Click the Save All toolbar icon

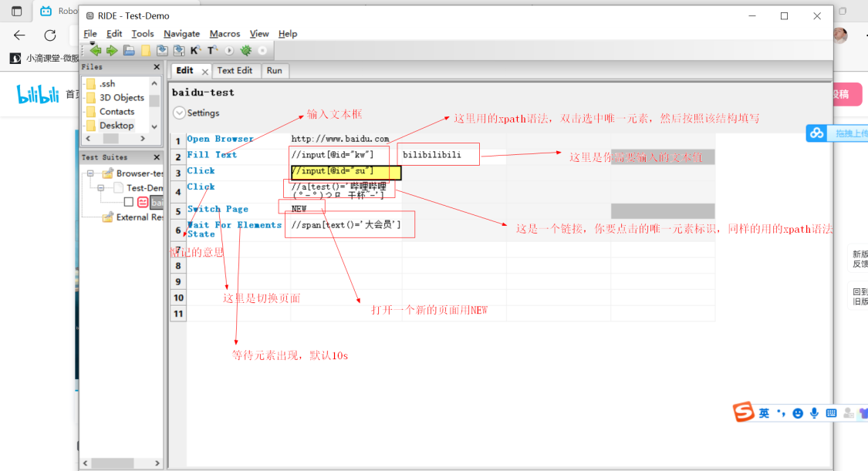click(x=179, y=50)
